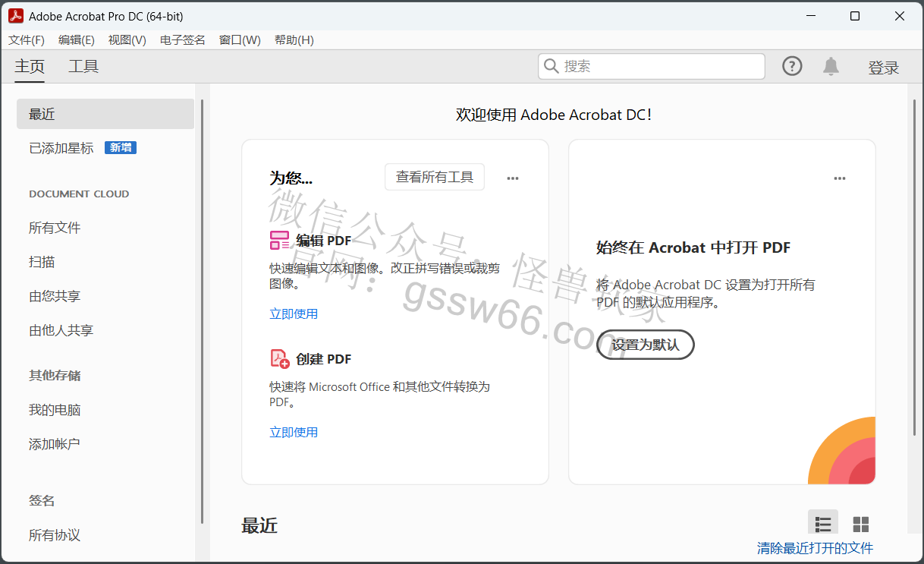Open the 文件(F) menu
Viewport: 924px width, 564px height.
click(x=27, y=40)
